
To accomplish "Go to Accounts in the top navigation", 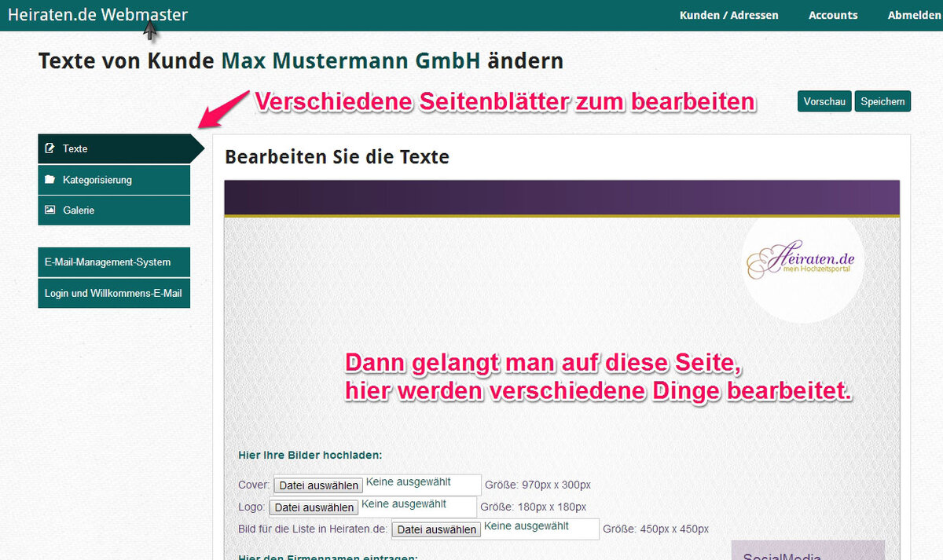I will [833, 15].
